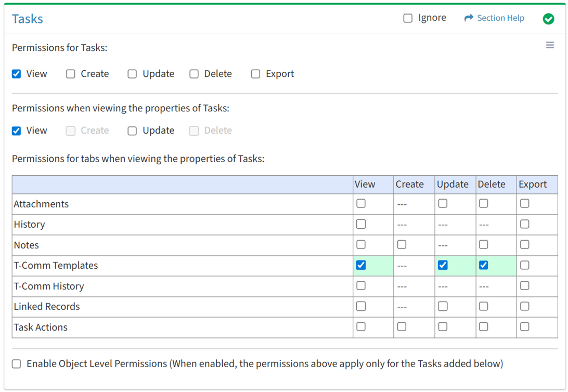Enable Delete for Linked Records
This screenshot has width=568, height=392.
(x=484, y=306)
